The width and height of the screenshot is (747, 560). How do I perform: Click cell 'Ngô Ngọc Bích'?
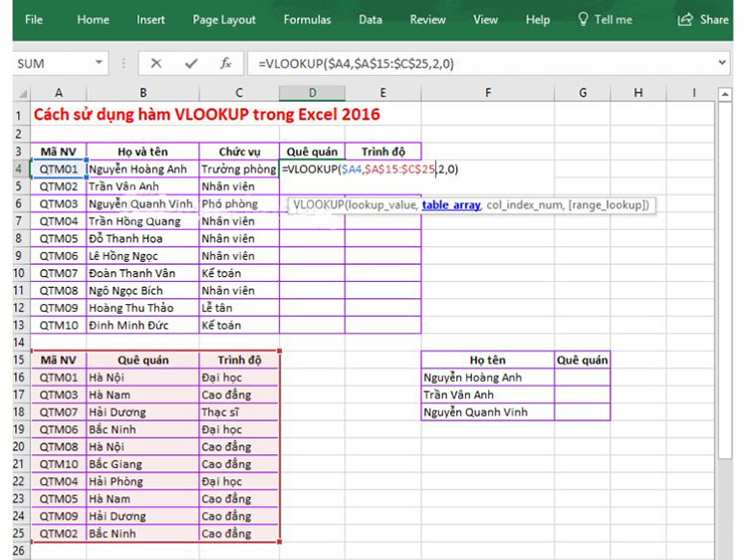click(142, 290)
